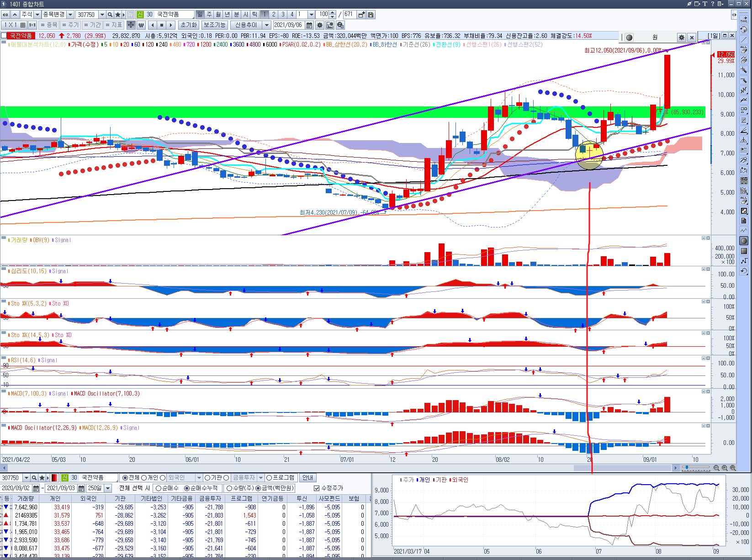The width and height of the screenshot is (752, 560).
Task: Switch to 분 minute chart tab
Action: click(x=237, y=15)
